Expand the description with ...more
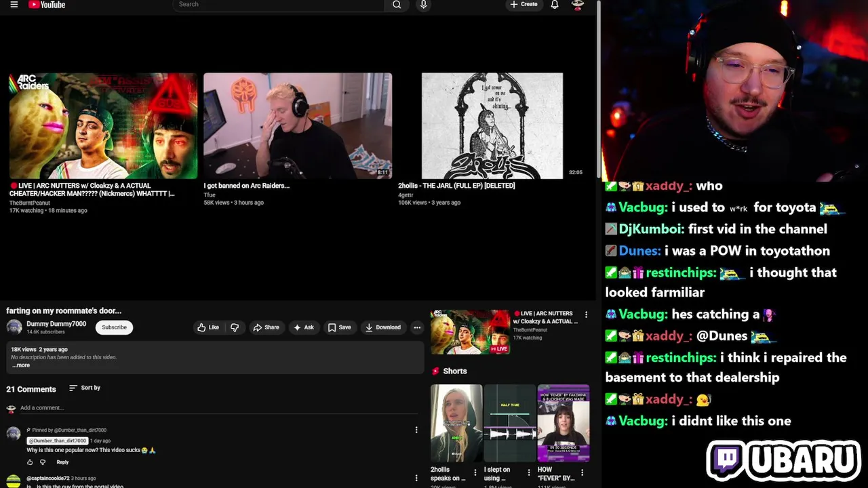Screen dimensions: 868x488 [x=21, y=365]
